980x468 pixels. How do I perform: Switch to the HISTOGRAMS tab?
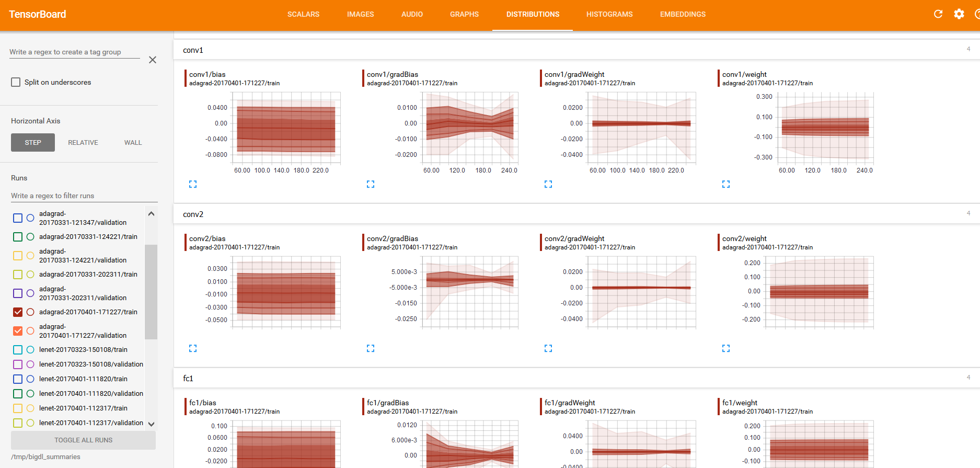pos(609,15)
